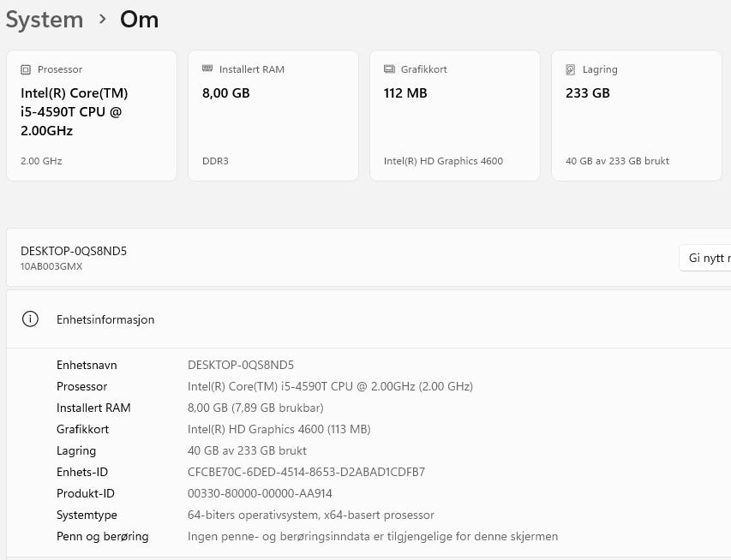Click the info icon beside Enhetsinformasjon
The width and height of the screenshot is (731, 560).
(30, 319)
